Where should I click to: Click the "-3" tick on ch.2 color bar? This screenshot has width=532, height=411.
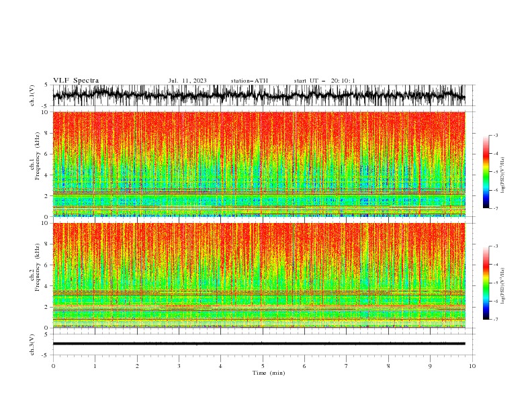[x=495, y=246]
